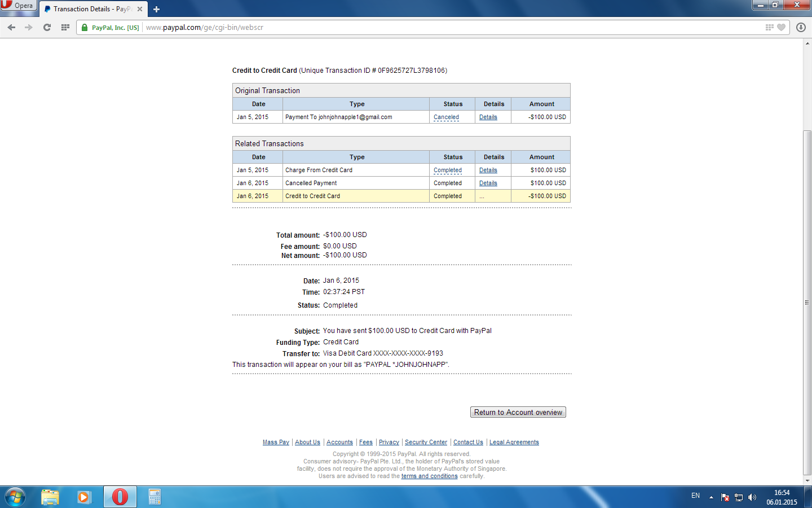Click the time value 02:37:24 PST
The image size is (812, 508).
tap(344, 292)
